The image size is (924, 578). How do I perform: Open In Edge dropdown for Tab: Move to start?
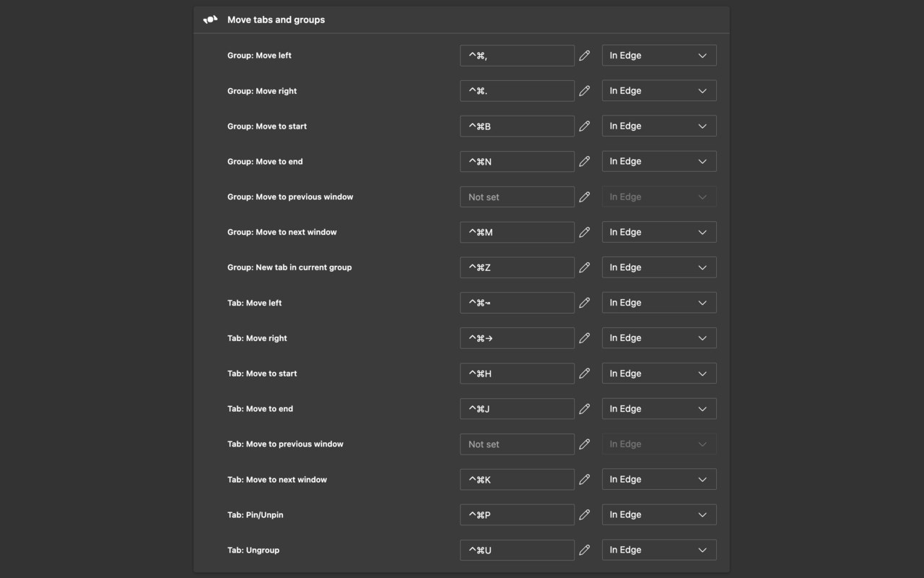click(658, 374)
